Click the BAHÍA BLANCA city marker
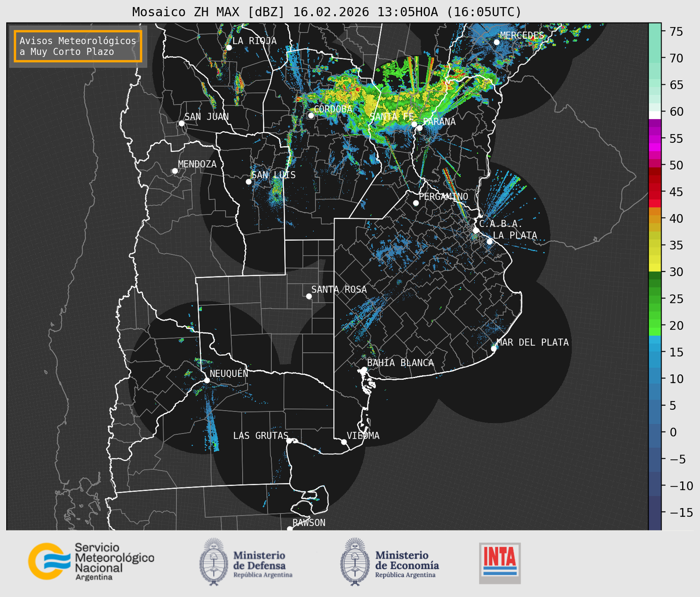700x597 pixels. tap(364, 369)
